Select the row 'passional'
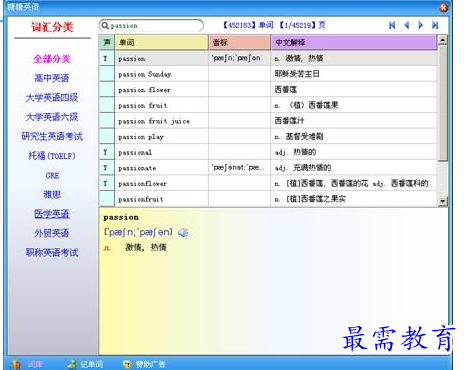Viewport: 464px width, 370px height. 268,152
